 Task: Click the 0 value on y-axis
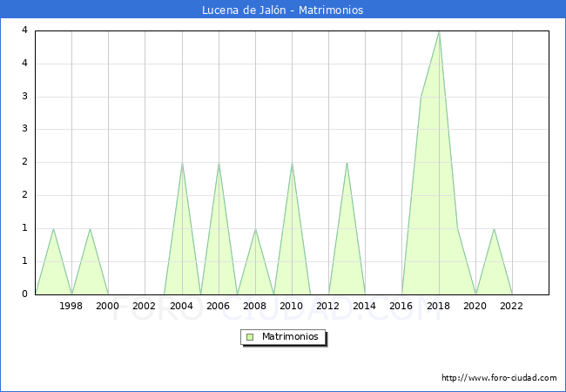point(25,294)
